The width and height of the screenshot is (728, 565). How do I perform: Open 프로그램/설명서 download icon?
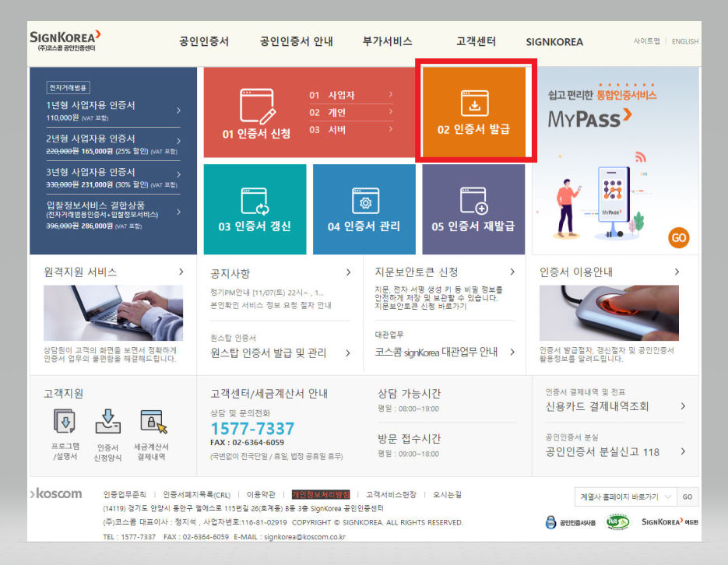point(65,421)
